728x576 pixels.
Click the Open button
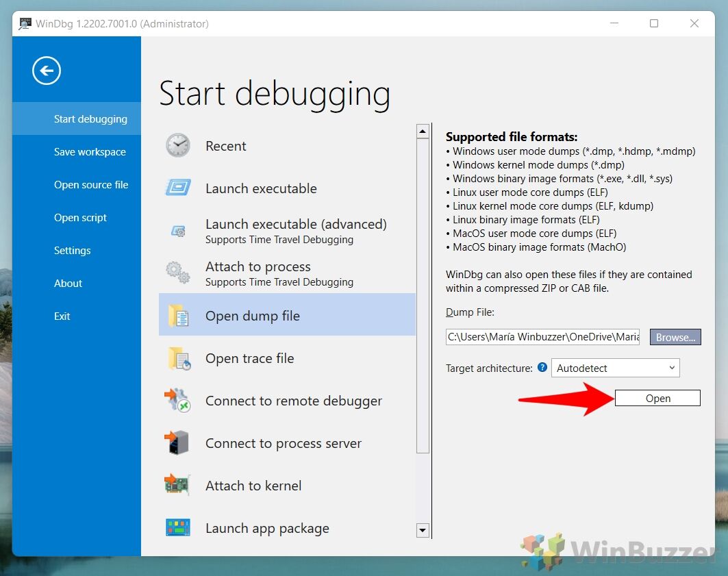point(657,398)
